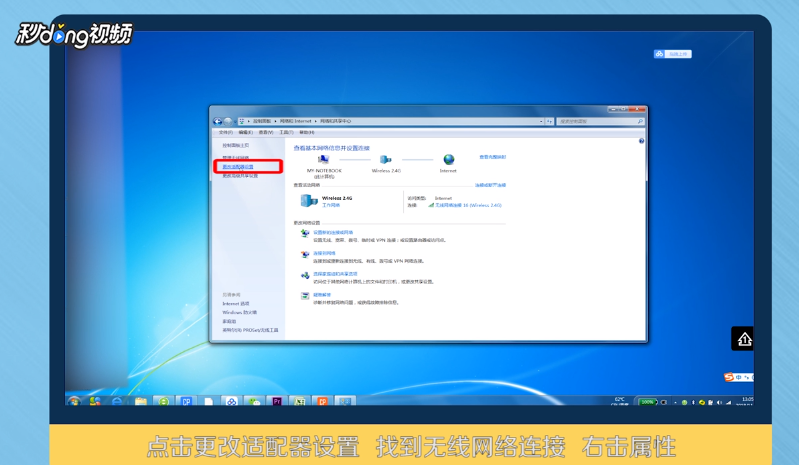Image resolution: width=799 pixels, height=465 pixels.
Task: Open Adobe Premiere Pro from taskbar
Action: point(277,401)
